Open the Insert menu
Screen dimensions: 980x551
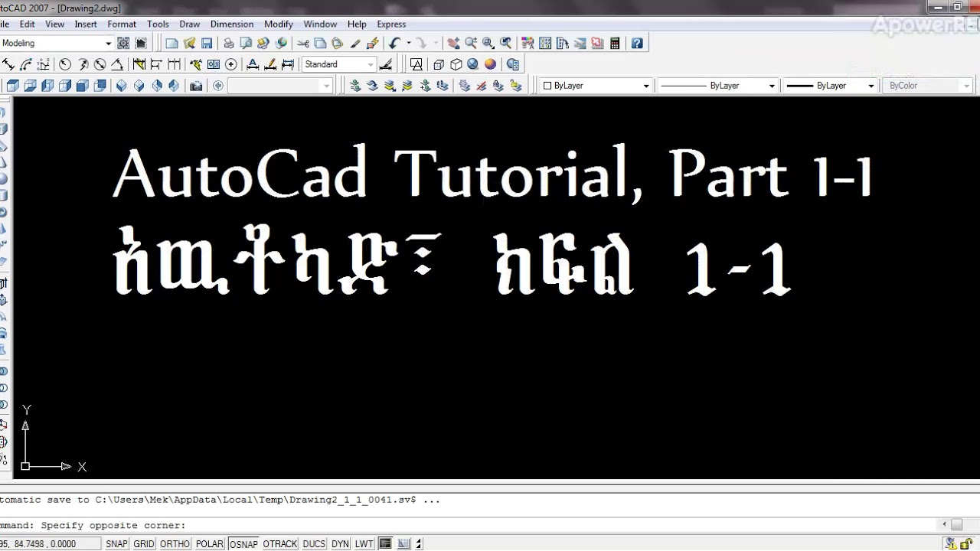tap(86, 24)
